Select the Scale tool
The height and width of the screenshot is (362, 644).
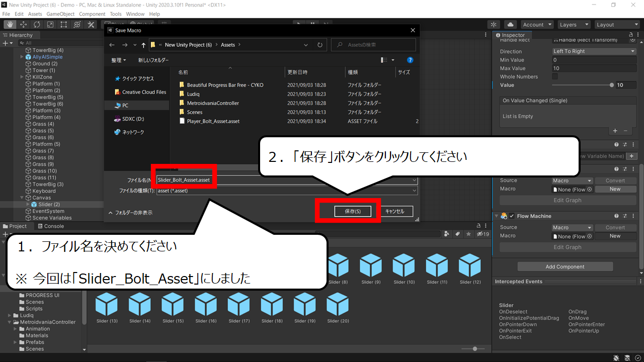pyautogui.click(x=51, y=25)
